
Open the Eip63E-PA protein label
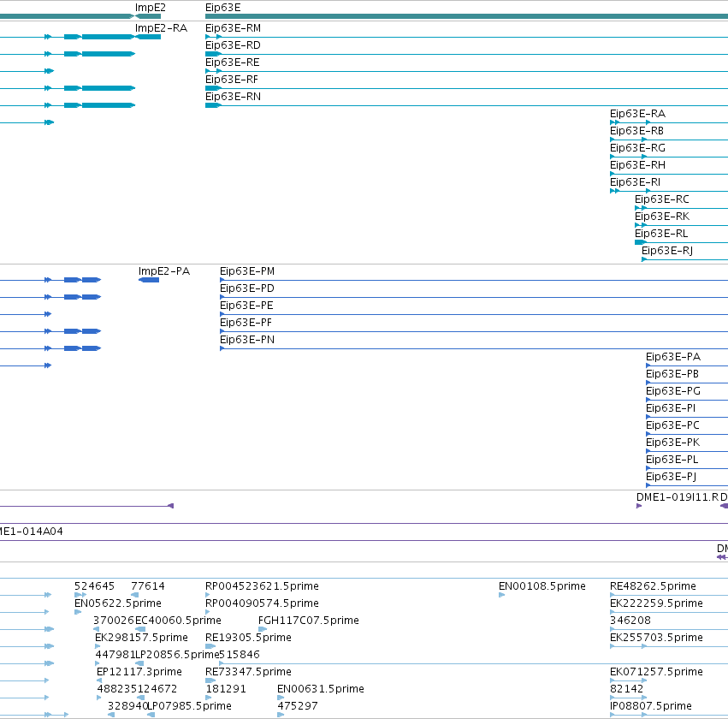[673, 358]
